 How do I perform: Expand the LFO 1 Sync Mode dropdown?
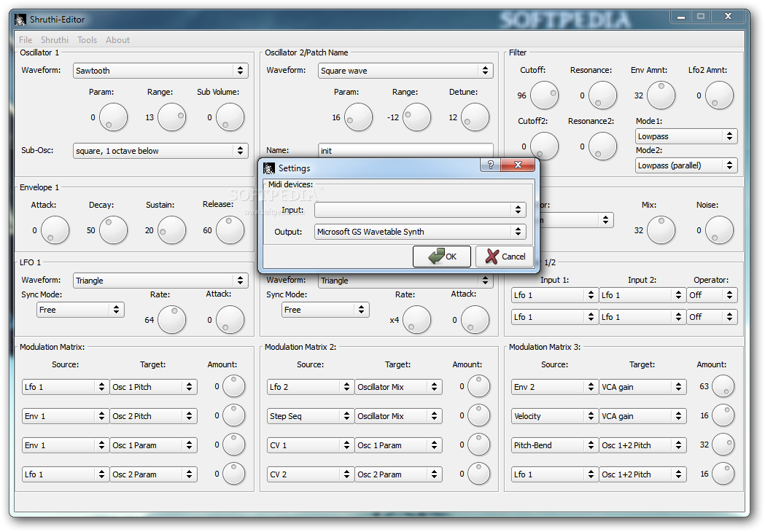point(80,310)
